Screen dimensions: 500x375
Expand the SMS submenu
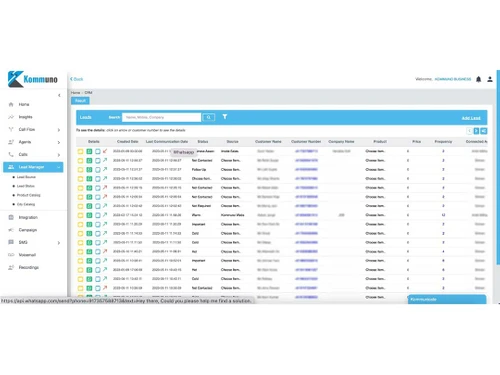[x=59, y=243]
